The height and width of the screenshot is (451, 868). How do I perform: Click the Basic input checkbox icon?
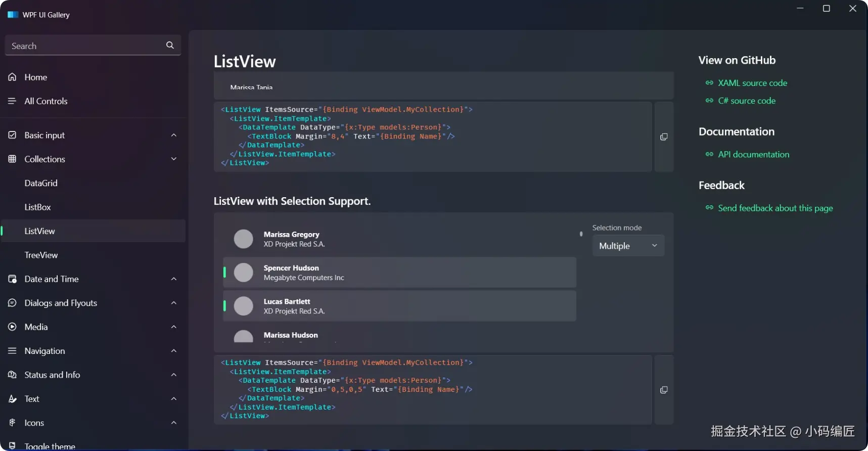tap(12, 135)
